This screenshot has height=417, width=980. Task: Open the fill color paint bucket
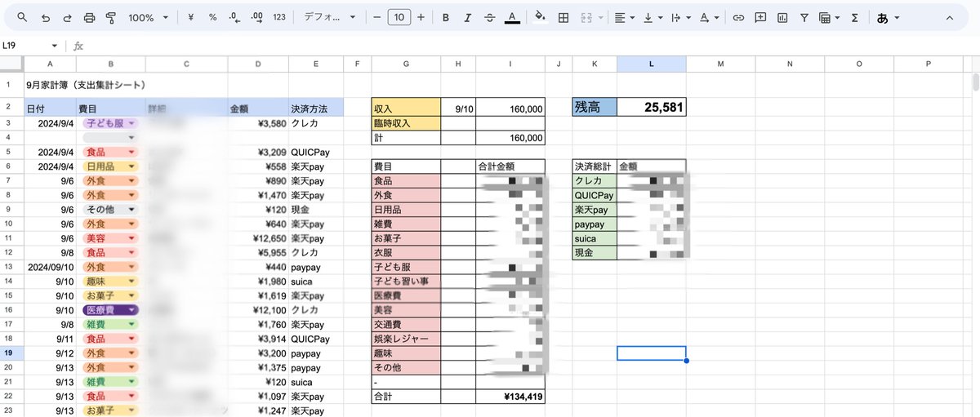coord(540,17)
